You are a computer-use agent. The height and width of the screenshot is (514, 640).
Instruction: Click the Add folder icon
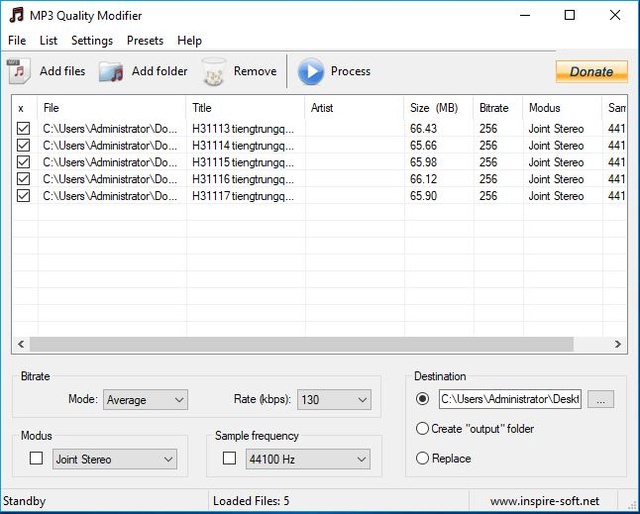pyautogui.click(x=111, y=72)
